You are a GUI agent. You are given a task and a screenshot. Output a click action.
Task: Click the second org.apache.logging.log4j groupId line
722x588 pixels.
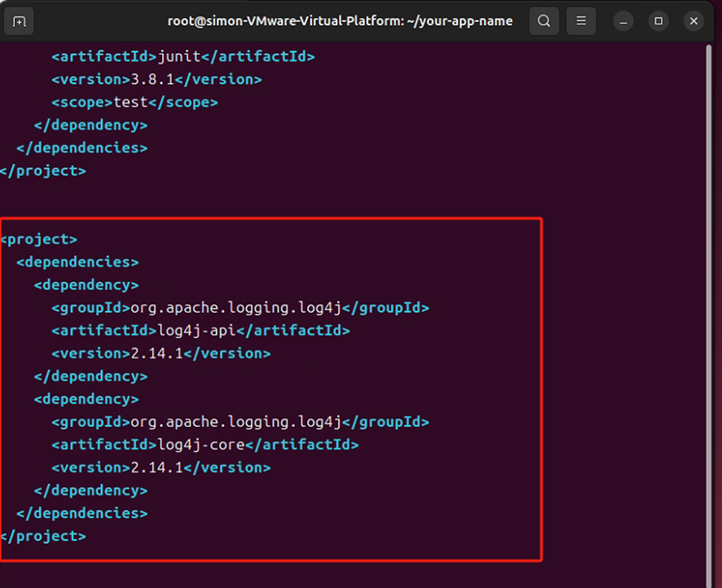240,422
